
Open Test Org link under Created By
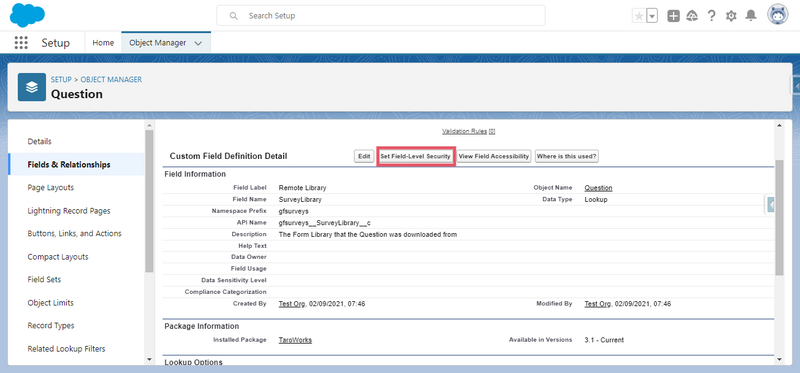[x=292, y=304]
